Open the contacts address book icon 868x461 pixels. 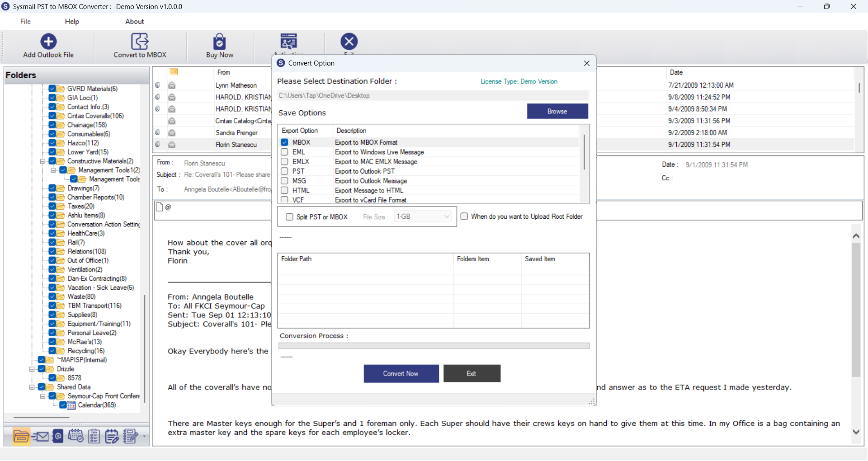coord(58,436)
